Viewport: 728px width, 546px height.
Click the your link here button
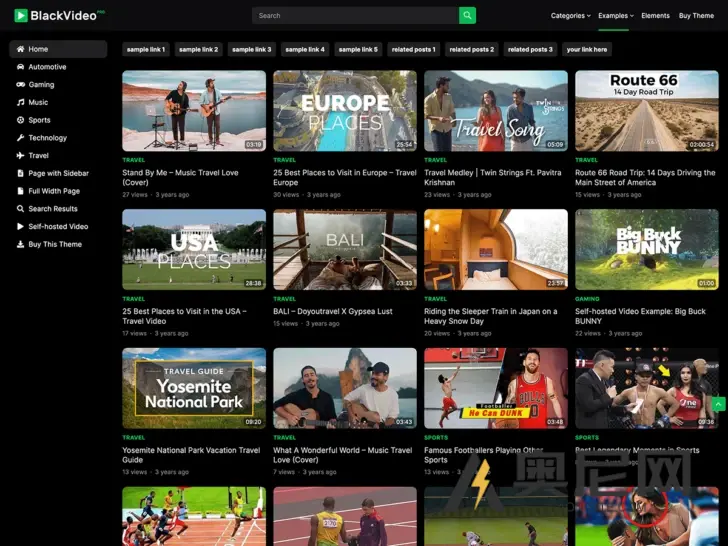point(586,49)
